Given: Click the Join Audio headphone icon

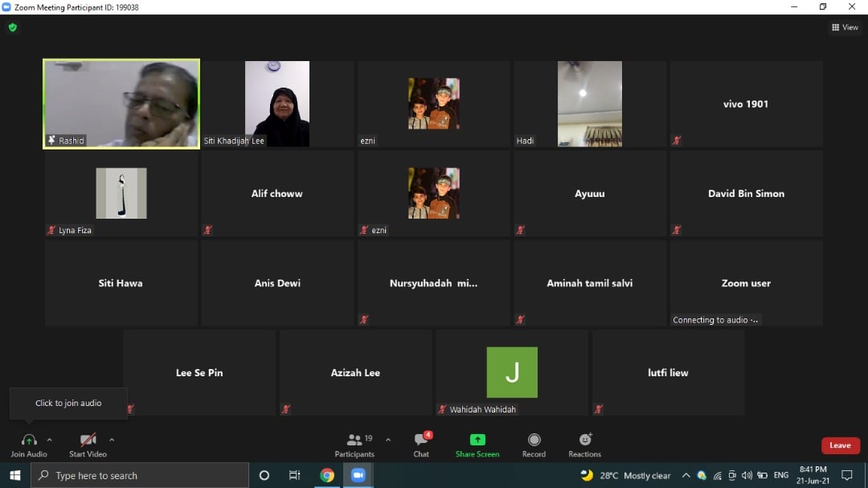Looking at the screenshot, I should pyautogui.click(x=29, y=440).
